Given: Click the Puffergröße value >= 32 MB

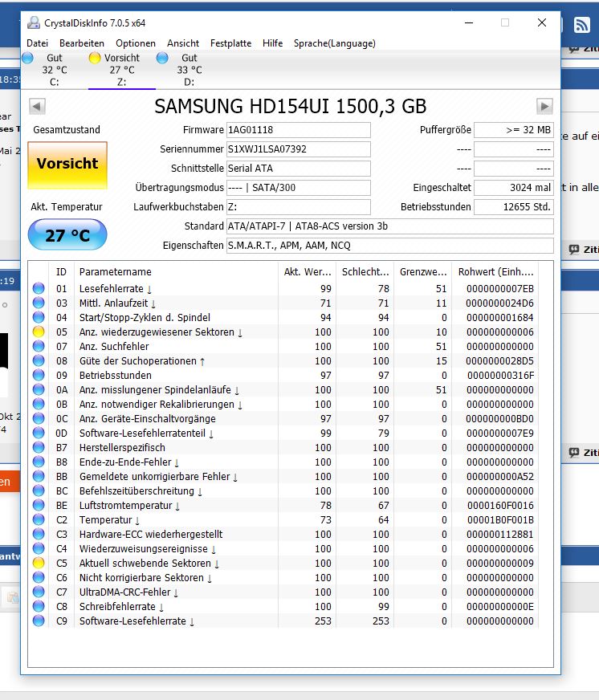Looking at the screenshot, I should click(x=514, y=130).
